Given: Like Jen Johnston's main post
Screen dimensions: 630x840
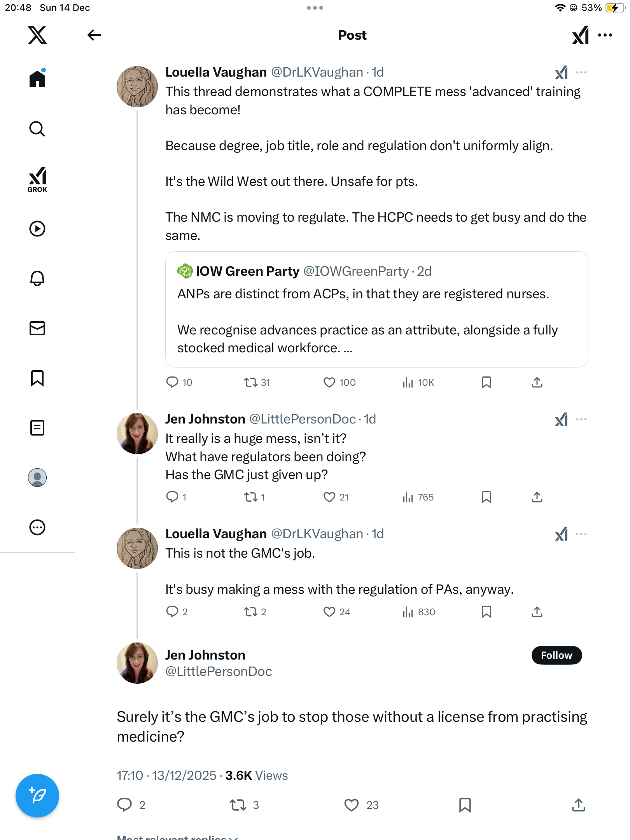Looking at the screenshot, I should (x=352, y=805).
